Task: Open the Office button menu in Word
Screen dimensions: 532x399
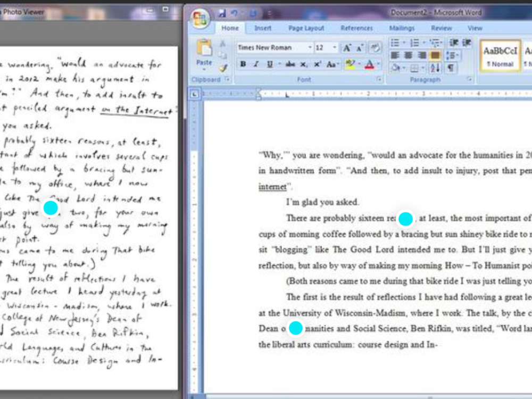Action: (199, 19)
